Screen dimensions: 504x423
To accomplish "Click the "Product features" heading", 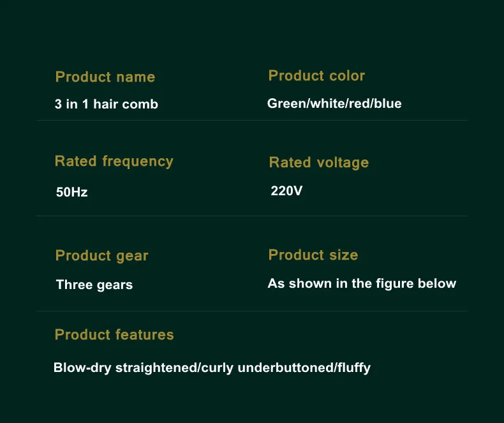I will [x=114, y=335].
